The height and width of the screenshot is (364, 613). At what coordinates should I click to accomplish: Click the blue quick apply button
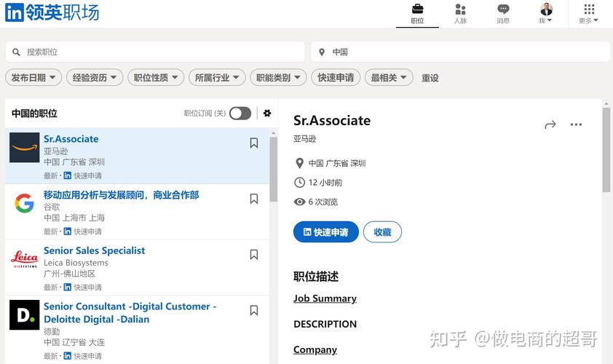point(325,232)
